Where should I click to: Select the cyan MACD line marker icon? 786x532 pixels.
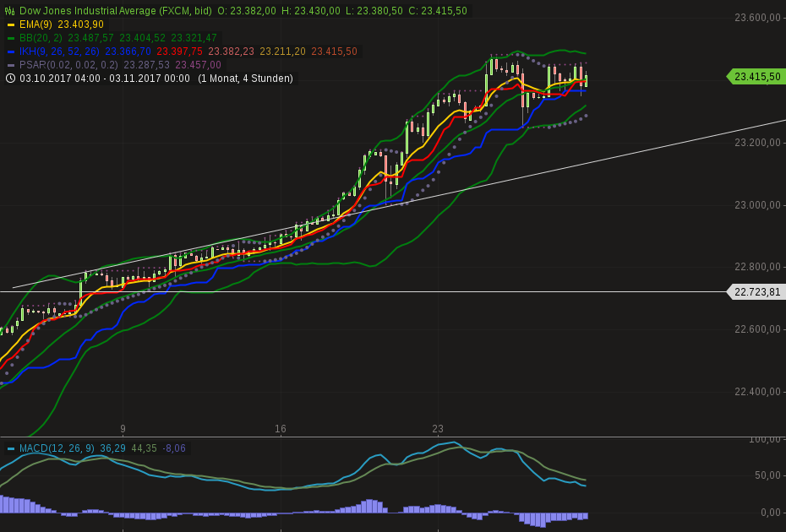click(10, 448)
